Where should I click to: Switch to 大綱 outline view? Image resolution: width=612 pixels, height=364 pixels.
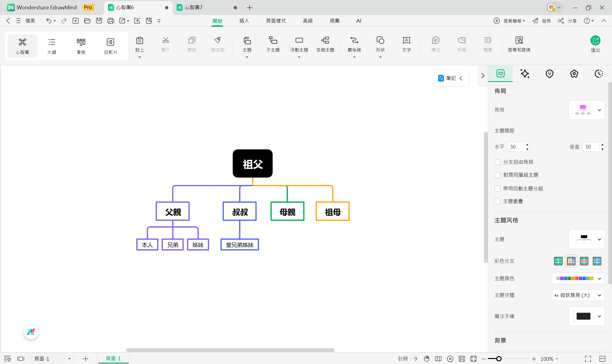[x=51, y=46]
